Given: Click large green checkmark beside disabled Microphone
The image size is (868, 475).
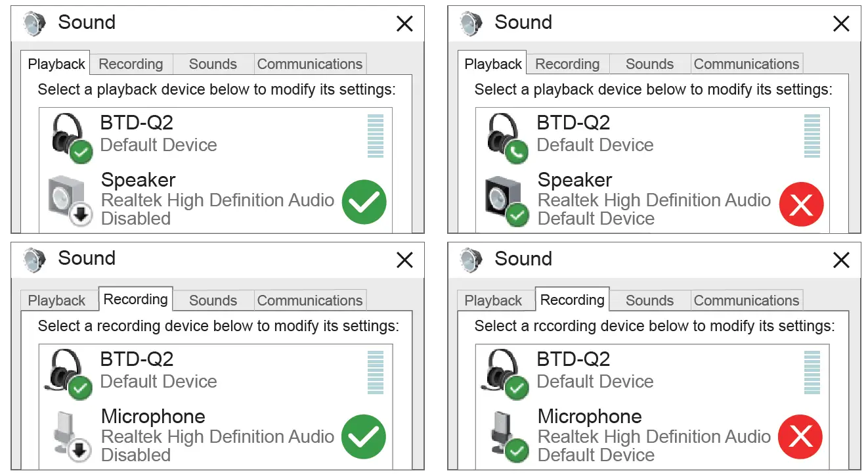Looking at the screenshot, I should 364,438.
